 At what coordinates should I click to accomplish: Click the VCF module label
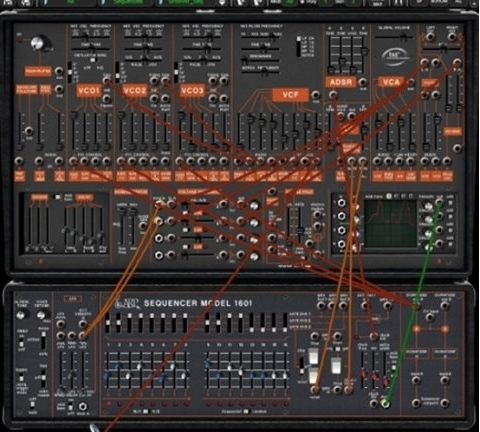pos(290,95)
